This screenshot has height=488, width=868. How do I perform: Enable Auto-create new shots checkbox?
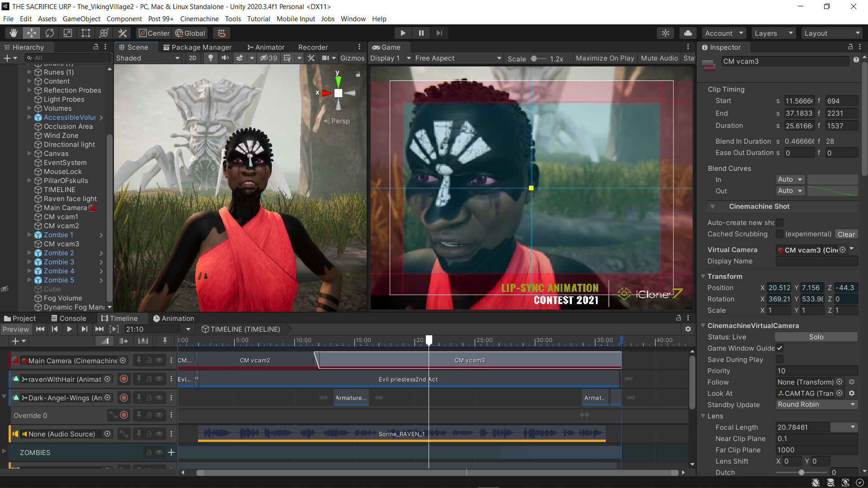[x=780, y=222]
